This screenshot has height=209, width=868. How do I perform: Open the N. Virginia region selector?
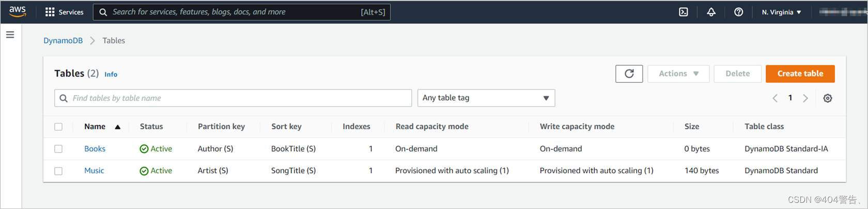tap(781, 12)
